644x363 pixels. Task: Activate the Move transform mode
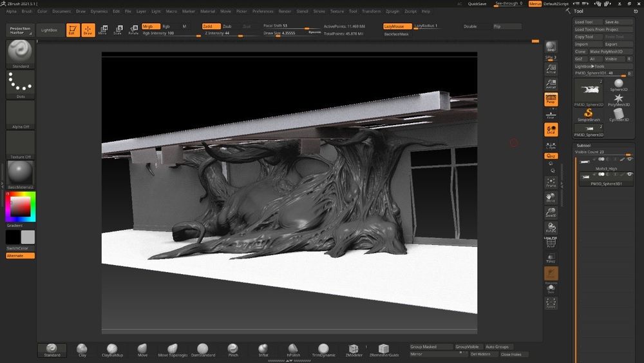102,30
